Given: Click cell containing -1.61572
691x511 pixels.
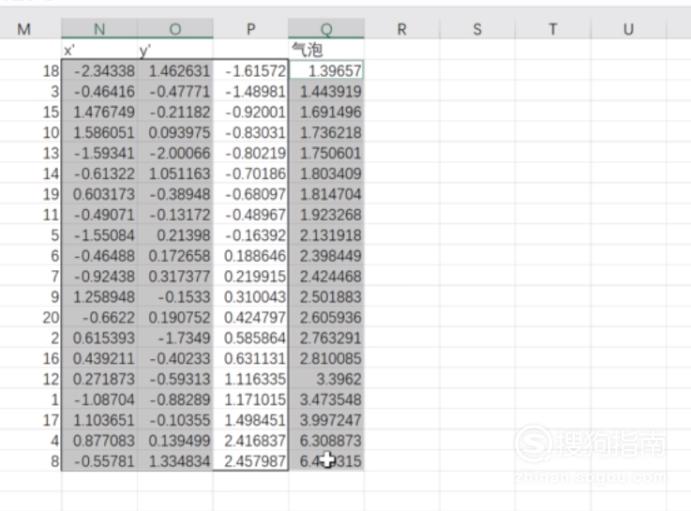Looking at the screenshot, I should (251, 70).
